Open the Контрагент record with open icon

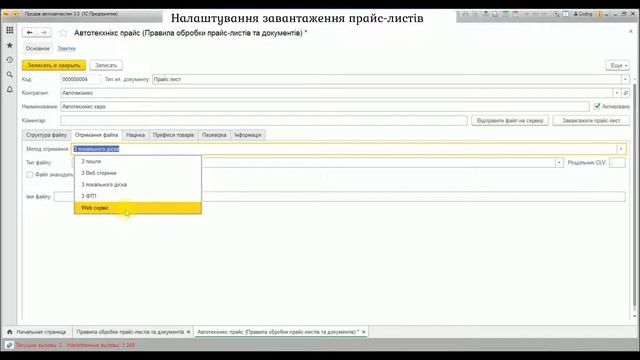(626, 93)
